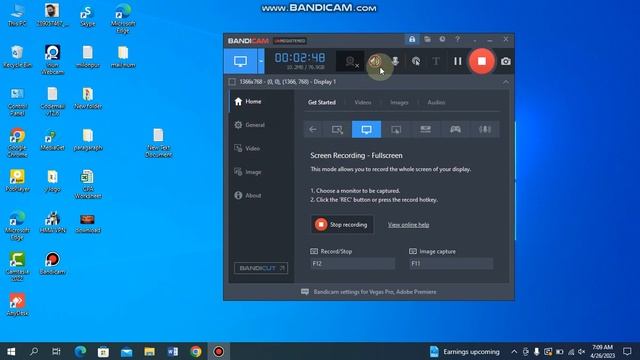
Task: Open Bandicam settings for Vegas Pro link
Action: (x=375, y=292)
